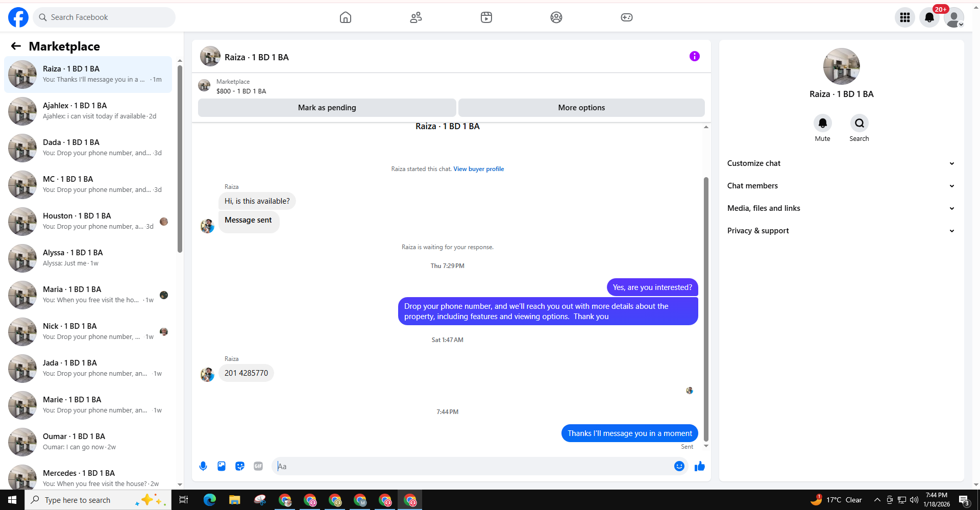Select Ajahlex conversation
This screenshot has width=980, height=510.
(x=88, y=111)
